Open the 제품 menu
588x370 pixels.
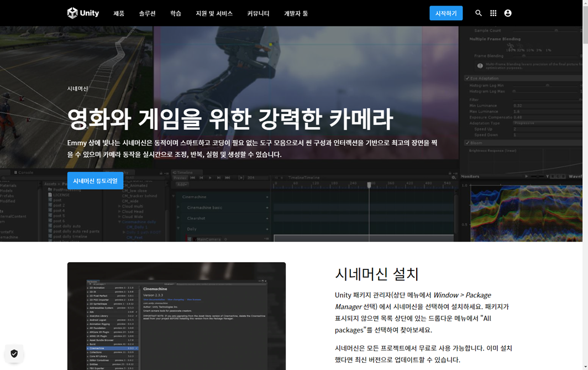coord(119,13)
